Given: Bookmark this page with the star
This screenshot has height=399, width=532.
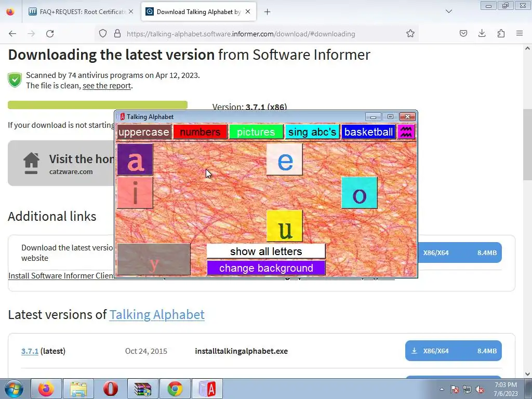Looking at the screenshot, I should (x=410, y=34).
